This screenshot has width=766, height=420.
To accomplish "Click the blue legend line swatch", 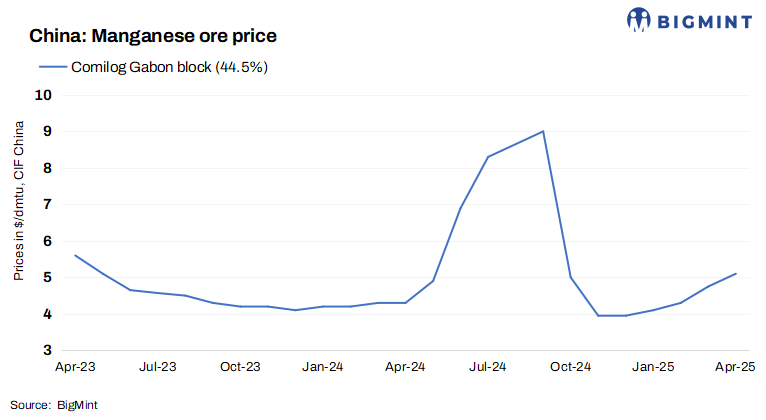I will 52,67.
